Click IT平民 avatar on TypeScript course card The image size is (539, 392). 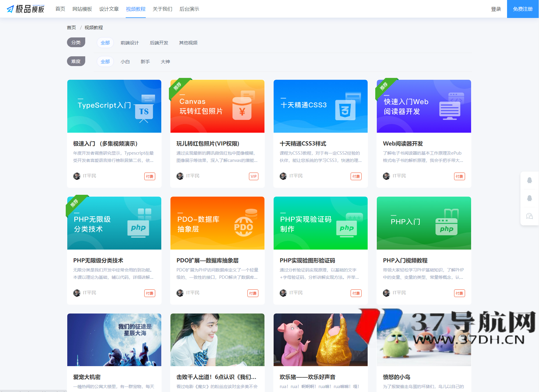click(77, 176)
